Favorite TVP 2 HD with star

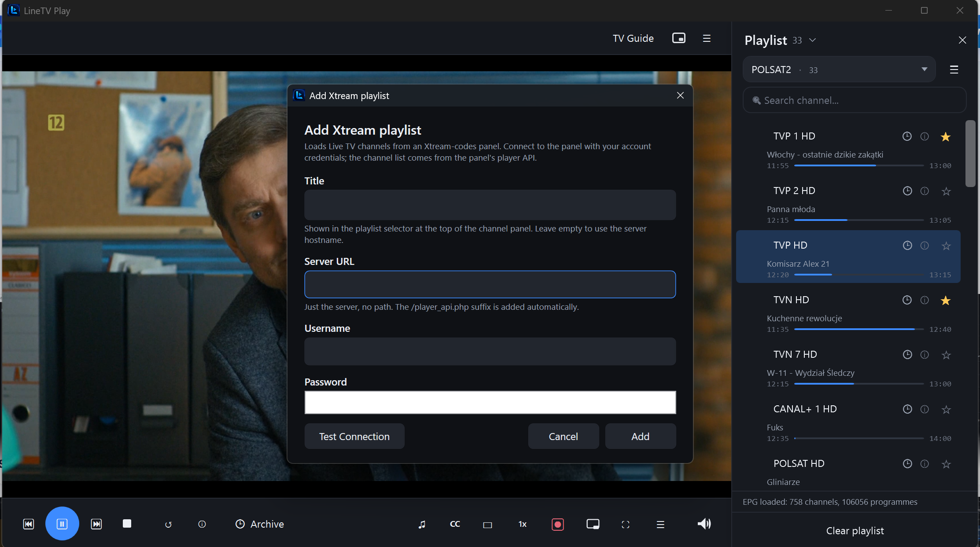click(946, 191)
